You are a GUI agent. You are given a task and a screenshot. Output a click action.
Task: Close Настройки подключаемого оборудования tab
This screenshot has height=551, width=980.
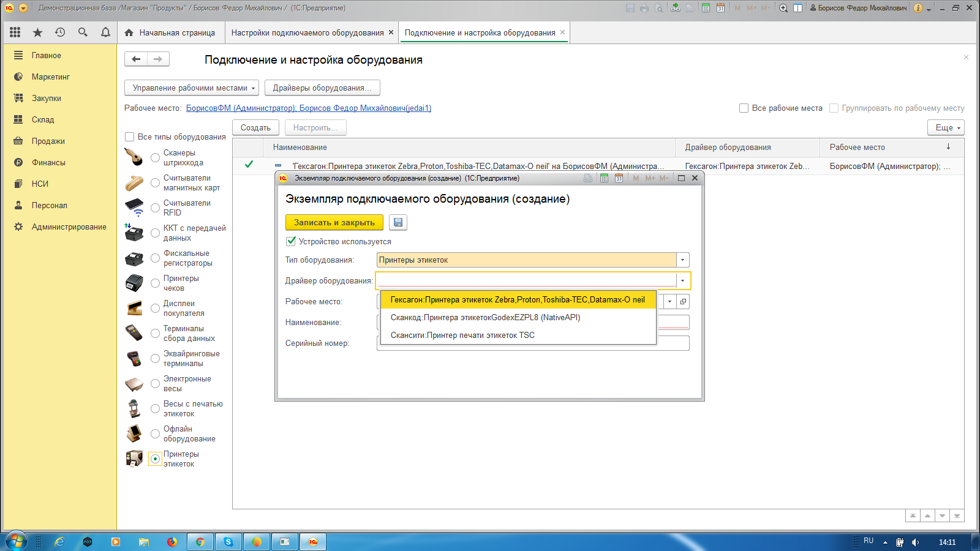[x=391, y=32]
